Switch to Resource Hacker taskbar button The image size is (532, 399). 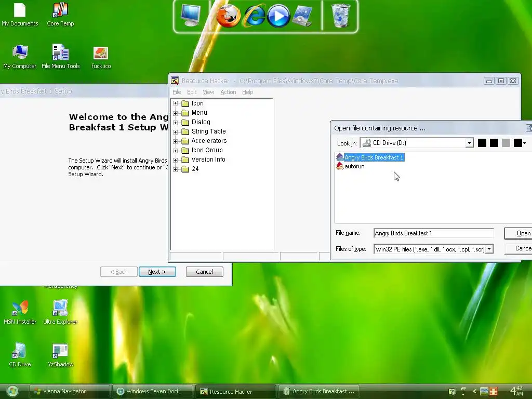236,392
